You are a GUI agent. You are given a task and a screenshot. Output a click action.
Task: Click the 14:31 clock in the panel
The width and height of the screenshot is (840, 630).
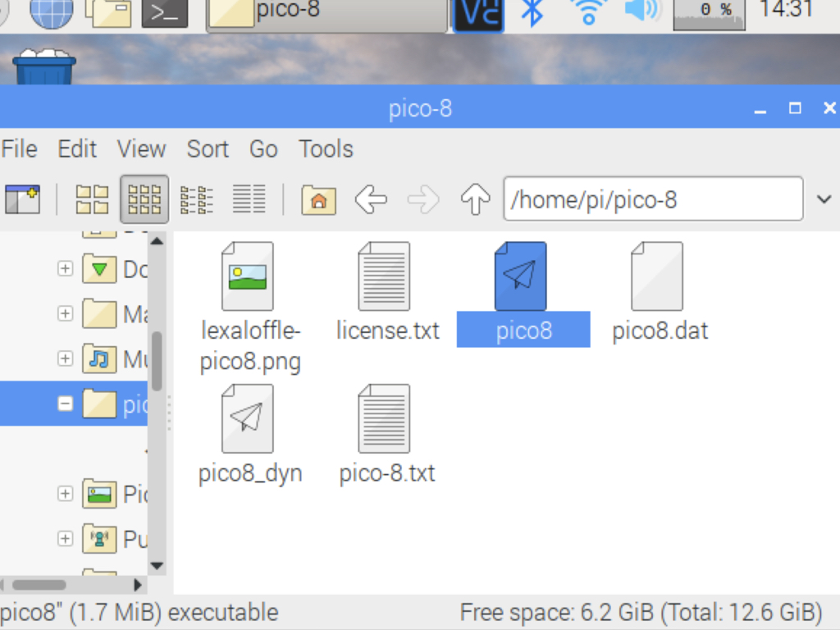(786, 10)
